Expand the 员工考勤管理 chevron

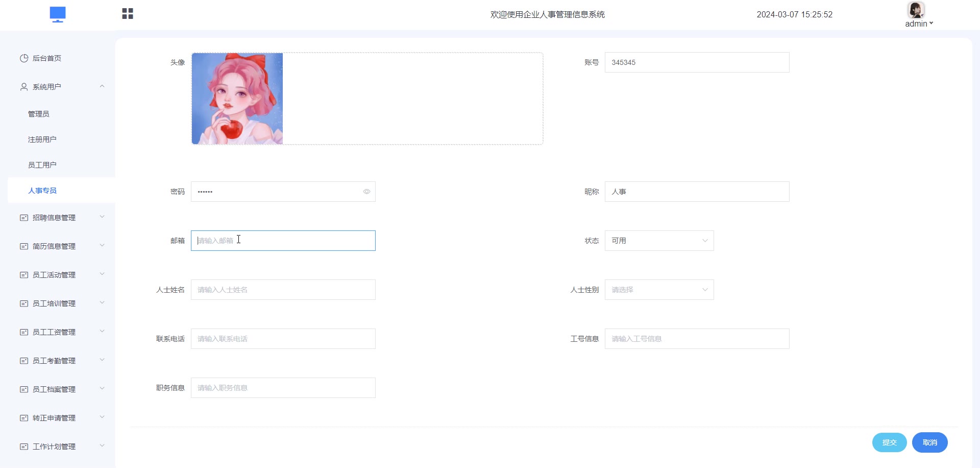tap(102, 360)
